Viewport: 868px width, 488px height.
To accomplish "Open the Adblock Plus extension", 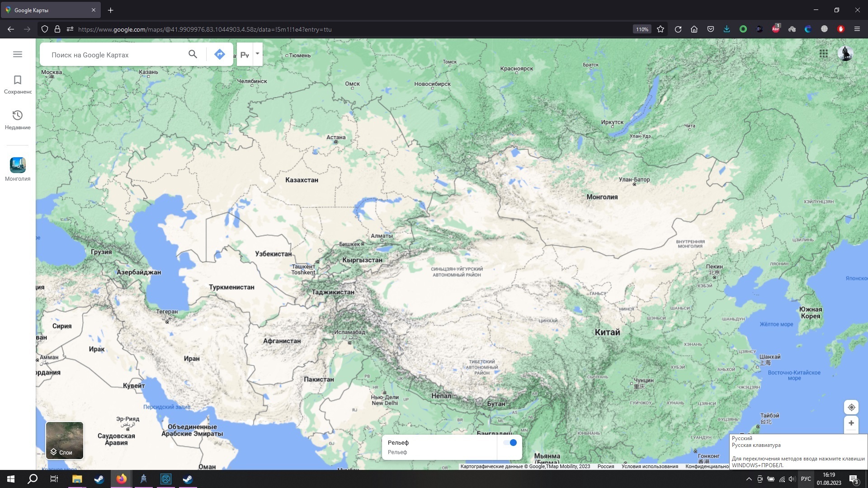I will point(776,29).
